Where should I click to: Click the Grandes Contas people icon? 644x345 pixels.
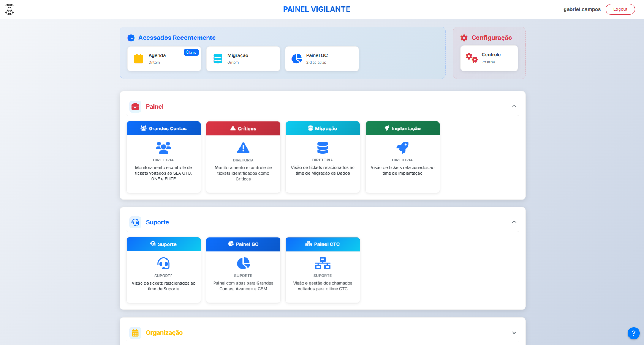(163, 147)
